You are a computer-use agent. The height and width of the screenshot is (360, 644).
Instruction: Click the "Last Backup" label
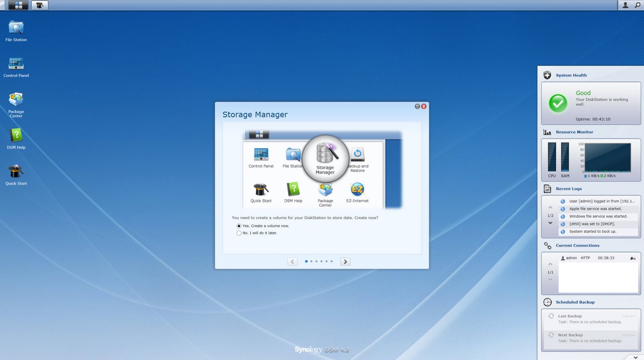570,316
